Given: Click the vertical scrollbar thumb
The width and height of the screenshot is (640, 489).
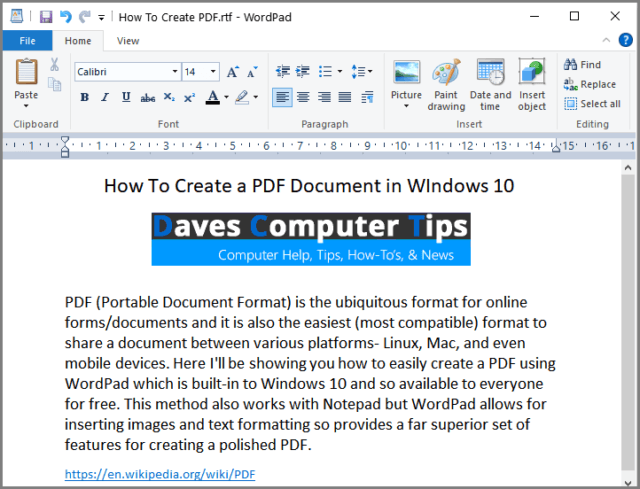Looking at the screenshot, I should (x=628, y=322).
